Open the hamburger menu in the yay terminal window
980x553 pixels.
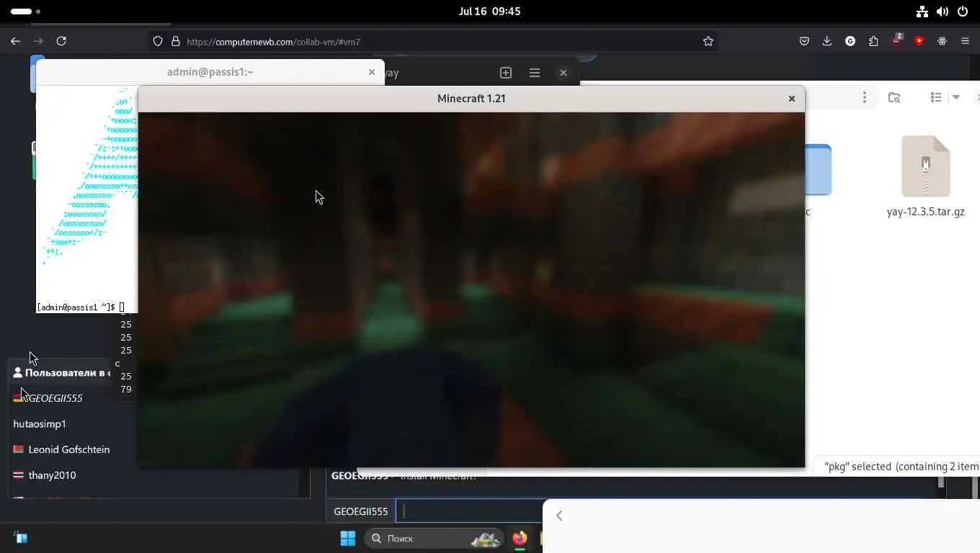[x=535, y=72]
